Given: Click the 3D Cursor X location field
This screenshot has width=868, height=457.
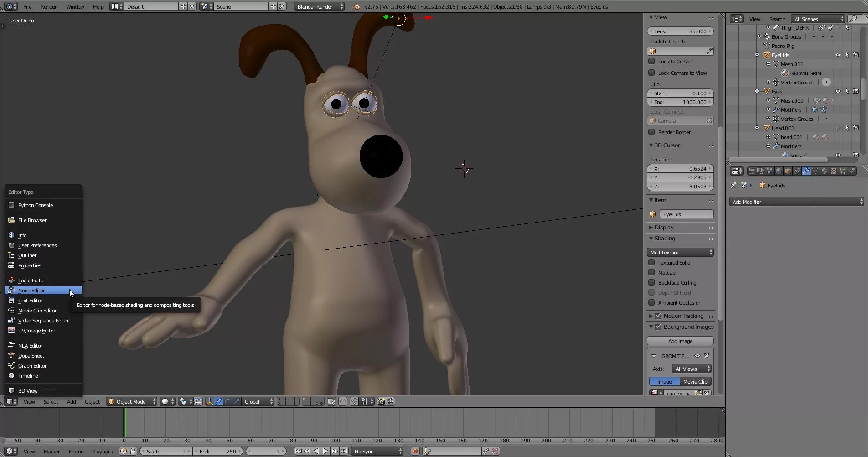Looking at the screenshot, I should click(x=680, y=168).
